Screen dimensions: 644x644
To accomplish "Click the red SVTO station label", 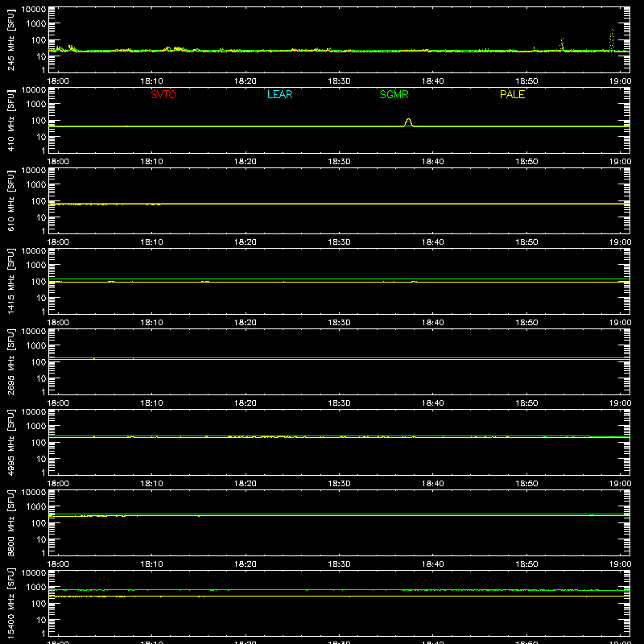I will [x=163, y=94].
